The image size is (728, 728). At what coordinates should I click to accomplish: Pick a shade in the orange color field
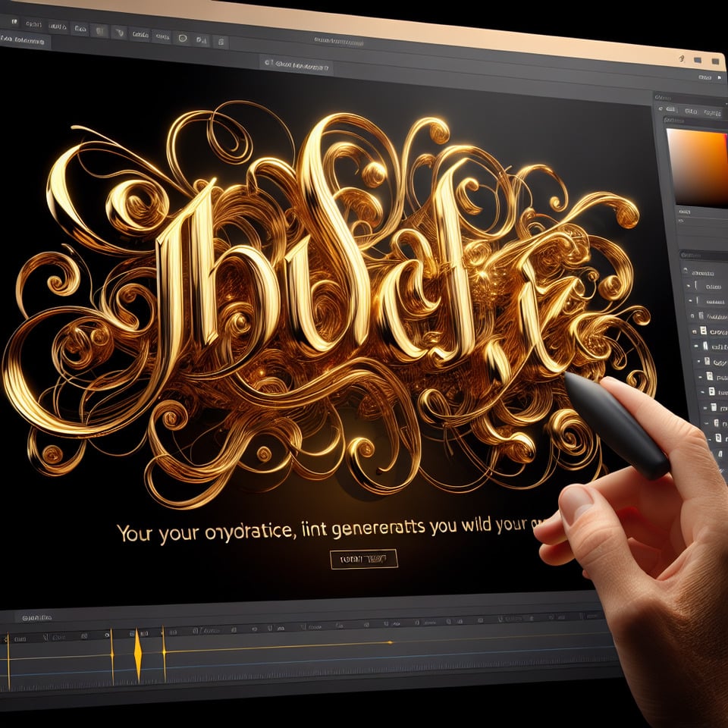pyautogui.click(x=698, y=166)
